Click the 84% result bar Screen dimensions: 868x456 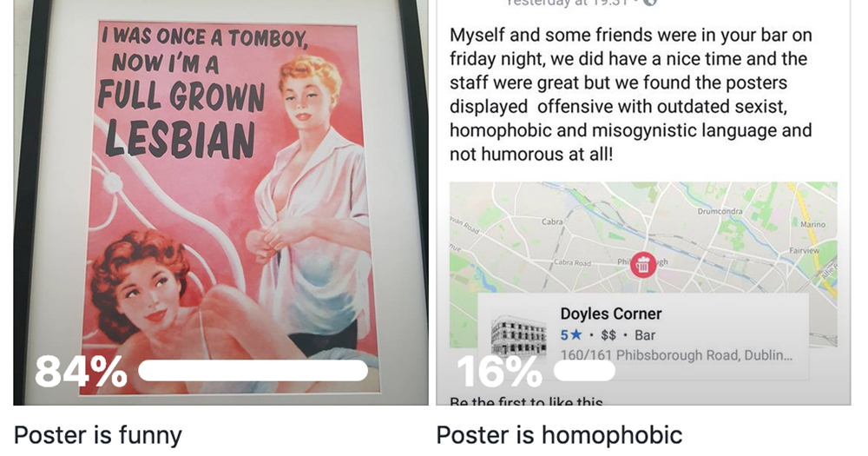(253, 371)
